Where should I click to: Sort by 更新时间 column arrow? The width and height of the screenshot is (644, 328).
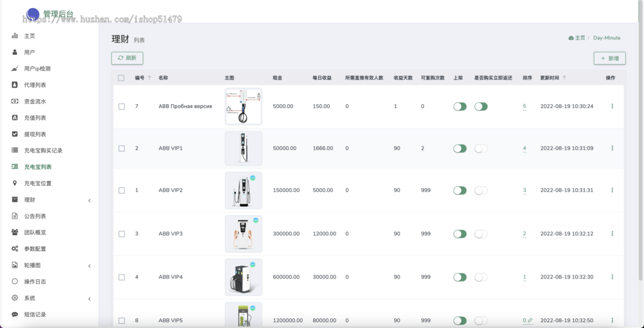(x=564, y=78)
